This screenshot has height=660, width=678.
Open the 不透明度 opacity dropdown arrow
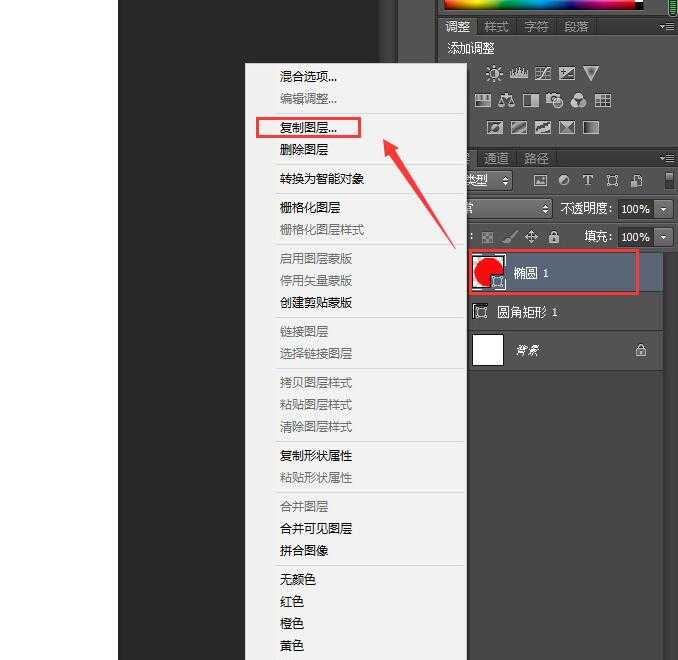(x=665, y=209)
